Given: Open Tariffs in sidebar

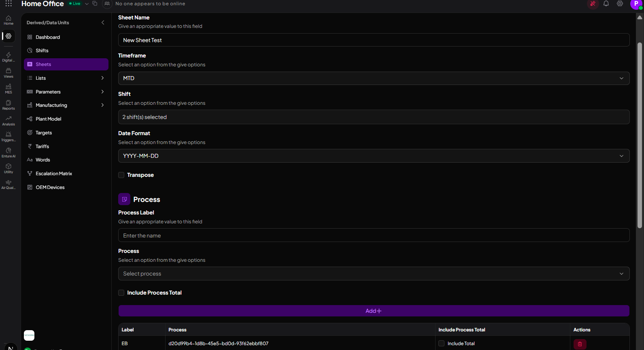Looking at the screenshot, I should coord(66,146).
